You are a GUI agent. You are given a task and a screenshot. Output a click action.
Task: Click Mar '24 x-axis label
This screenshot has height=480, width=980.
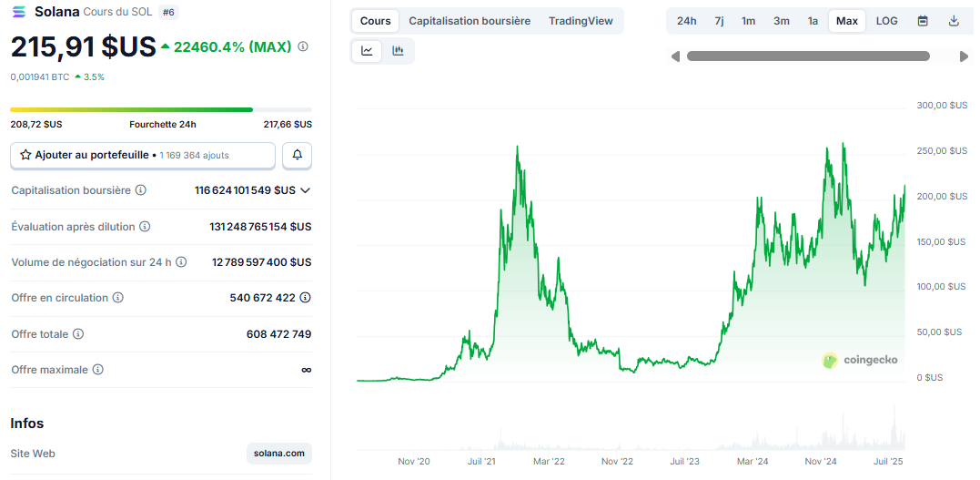(x=753, y=461)
